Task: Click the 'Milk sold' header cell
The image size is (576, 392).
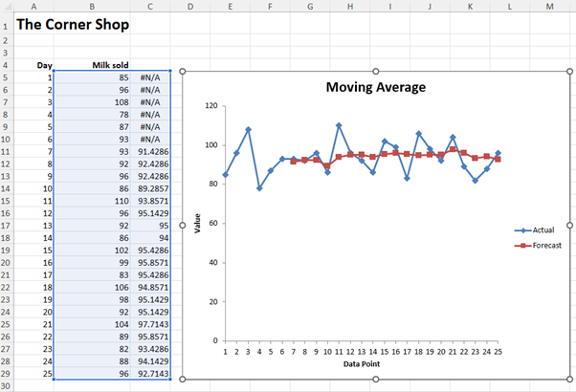Action: point(92,65)
